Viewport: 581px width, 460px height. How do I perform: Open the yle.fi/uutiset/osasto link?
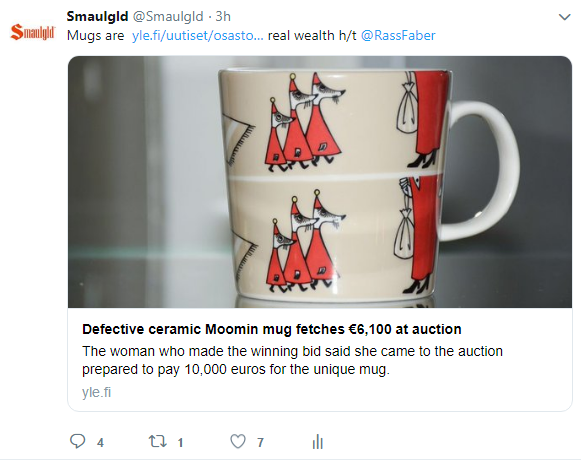pos(197,36)
